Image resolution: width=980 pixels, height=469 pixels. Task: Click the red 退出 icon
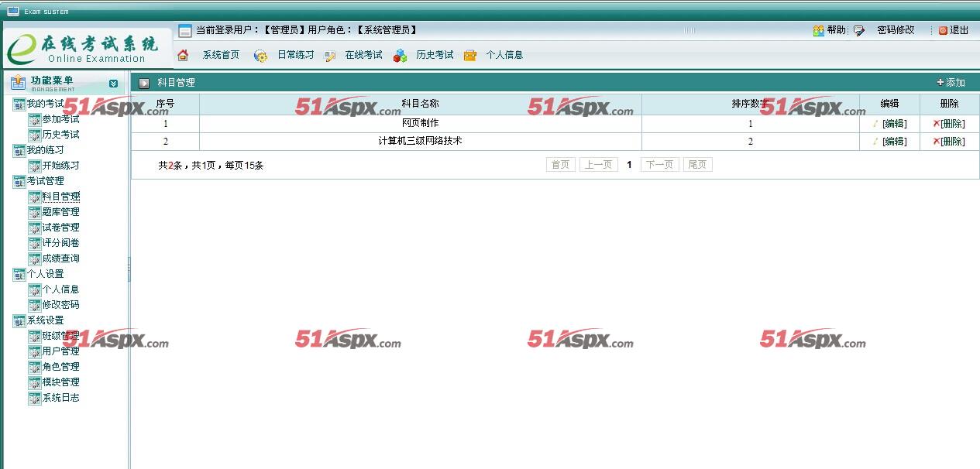[x=943, y=30]
